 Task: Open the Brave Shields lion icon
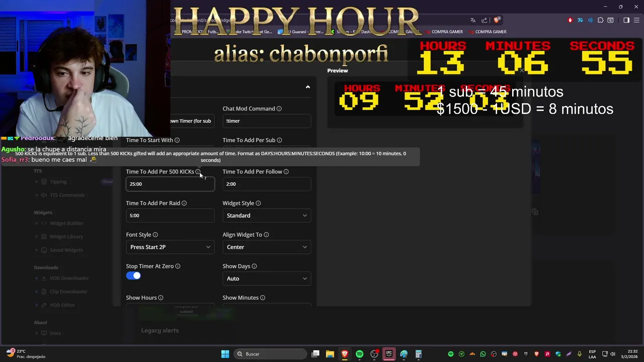click(497, 20)
